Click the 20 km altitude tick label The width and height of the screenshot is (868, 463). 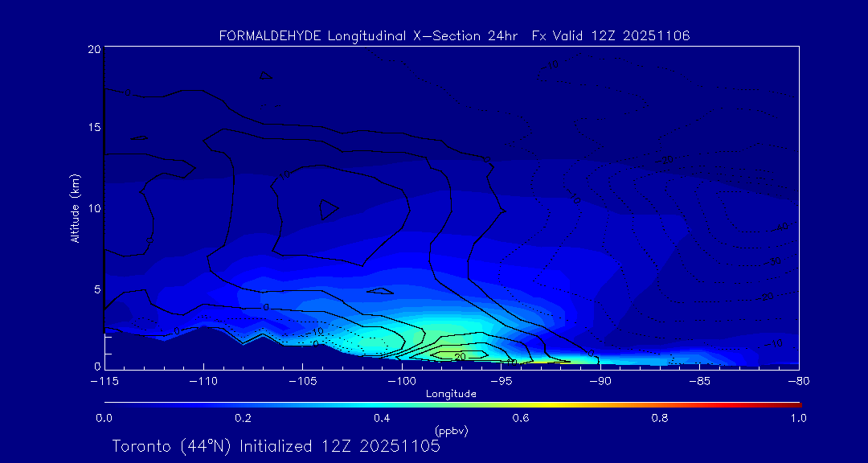pyautogui.click(x=93, y=49)
